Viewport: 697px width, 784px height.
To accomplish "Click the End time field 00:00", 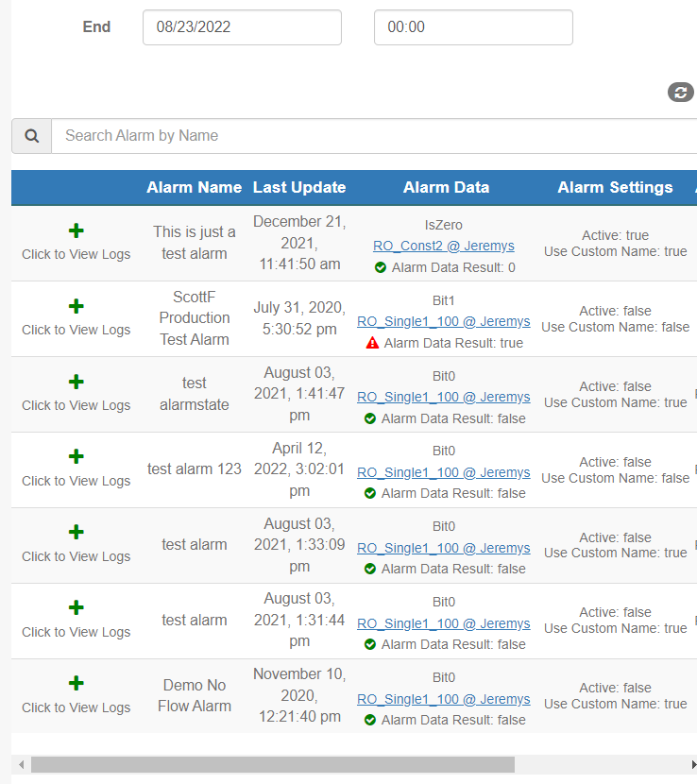I will (x=473, y=27).
